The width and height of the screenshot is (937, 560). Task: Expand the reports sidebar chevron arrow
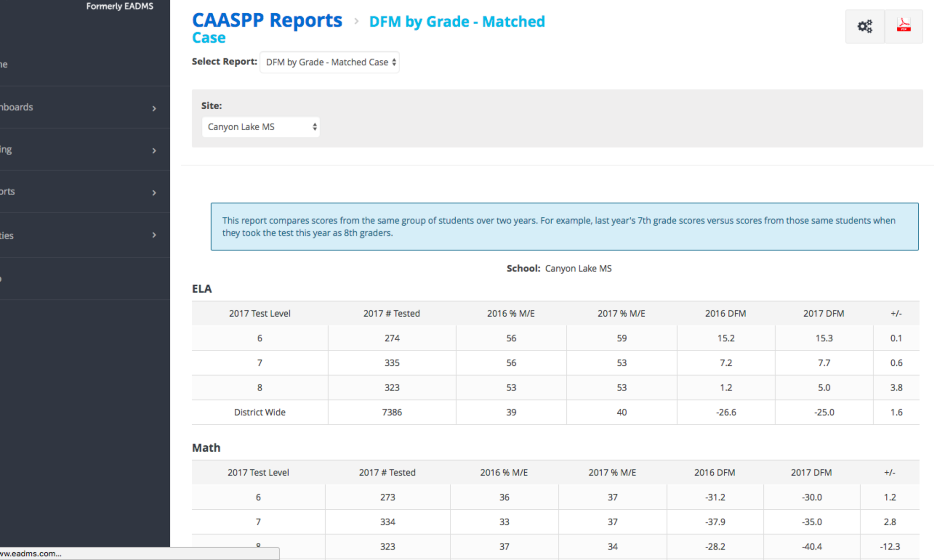154,193
